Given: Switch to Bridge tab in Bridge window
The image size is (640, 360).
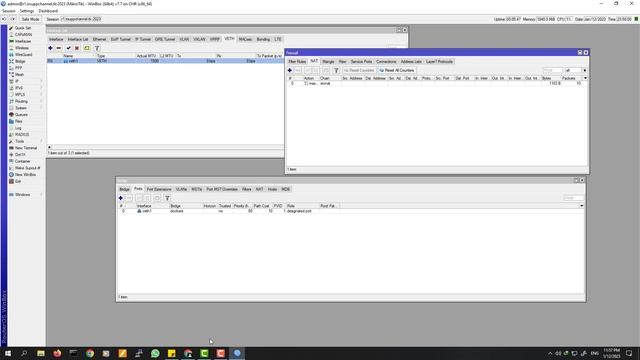Looking at the screenshot, I should pos(124,189).
